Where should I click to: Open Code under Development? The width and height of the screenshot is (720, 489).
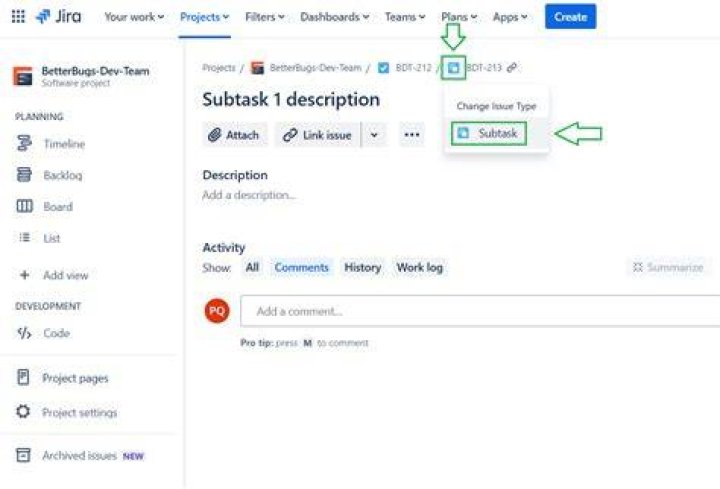point(56,333)
